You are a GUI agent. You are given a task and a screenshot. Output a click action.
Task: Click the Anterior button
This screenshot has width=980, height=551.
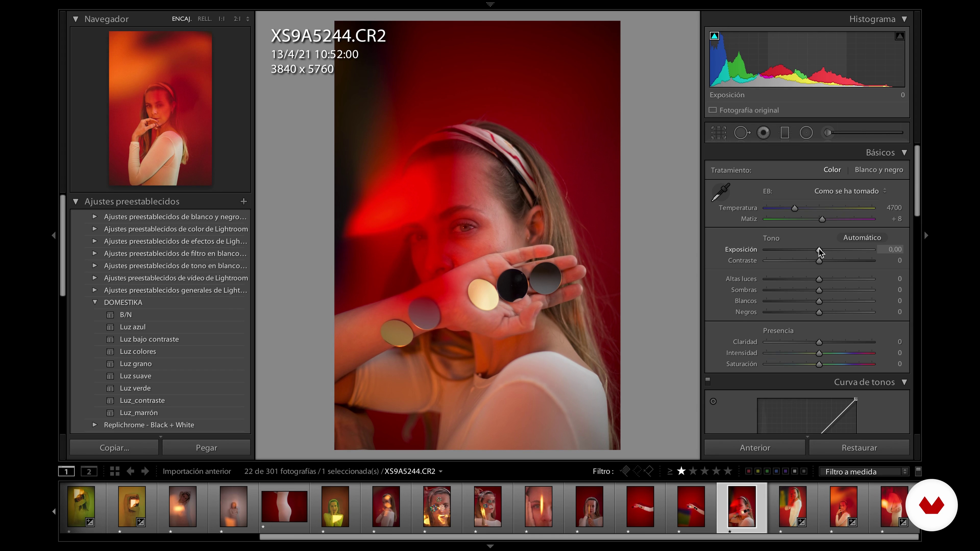pyautogui.click(x=755, y=448)
